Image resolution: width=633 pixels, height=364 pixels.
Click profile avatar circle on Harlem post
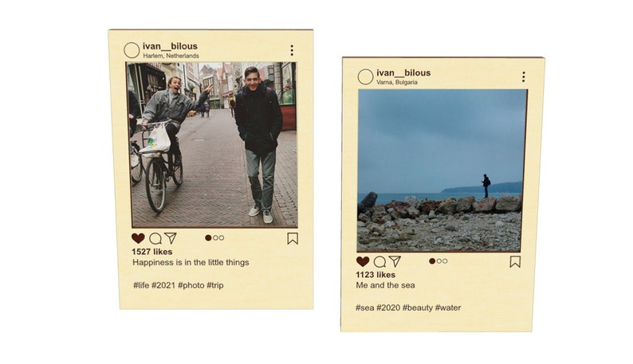[132, 50]
